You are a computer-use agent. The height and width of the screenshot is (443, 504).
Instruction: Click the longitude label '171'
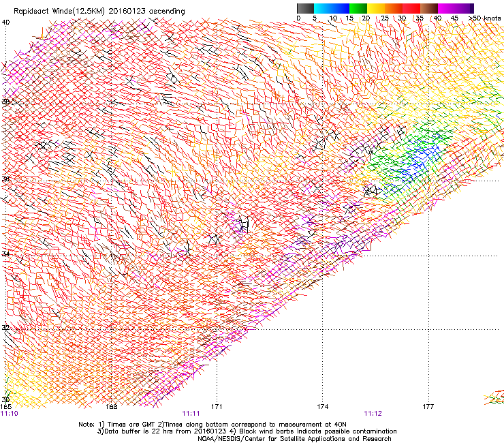[217, 407]
